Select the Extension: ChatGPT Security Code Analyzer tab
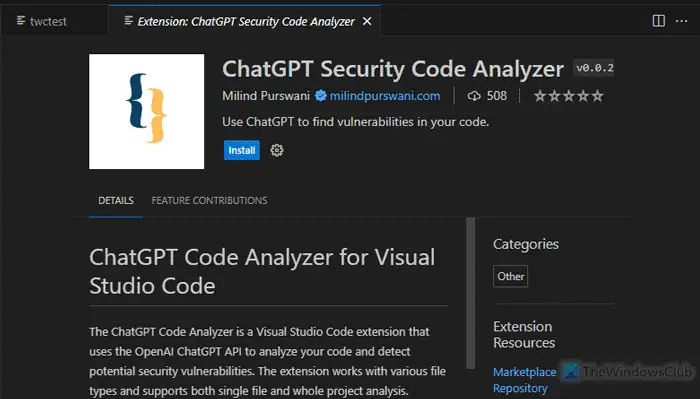The height and width of the screenshot is (399, 700). [x=246, y=21]
